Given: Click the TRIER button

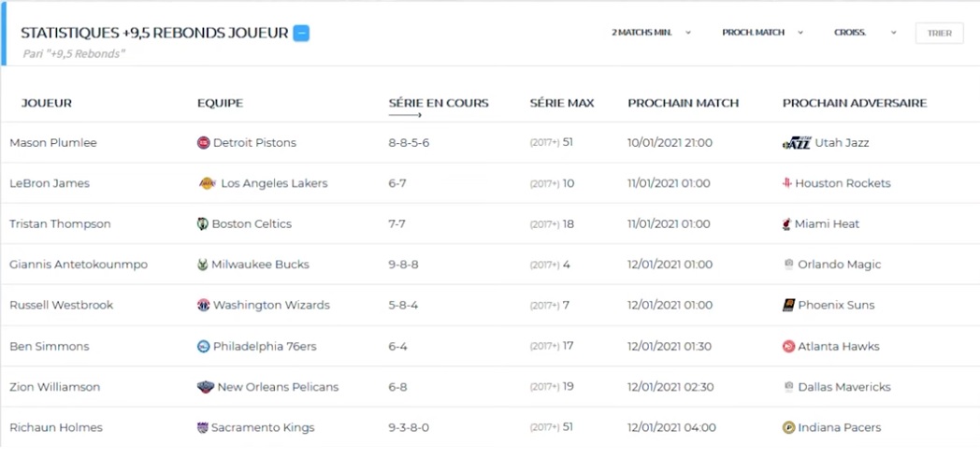Looking at the screenshot, I should click(940, 33).
